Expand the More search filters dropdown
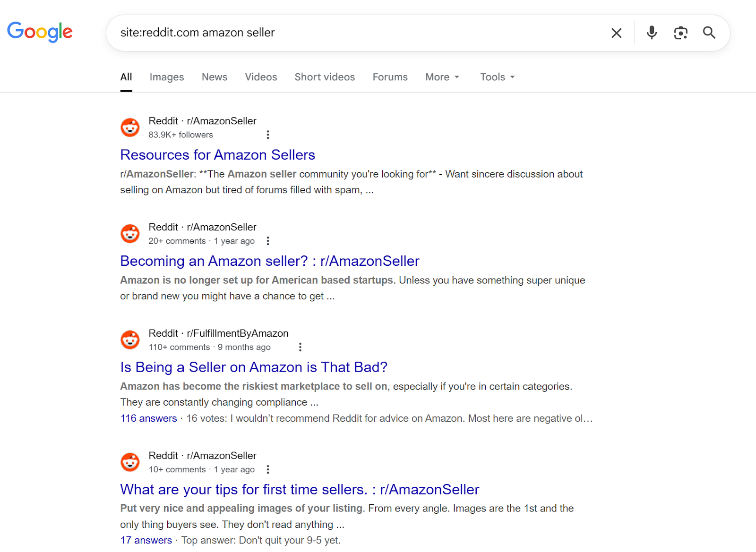The image size is (756, 552). point(442,77)
